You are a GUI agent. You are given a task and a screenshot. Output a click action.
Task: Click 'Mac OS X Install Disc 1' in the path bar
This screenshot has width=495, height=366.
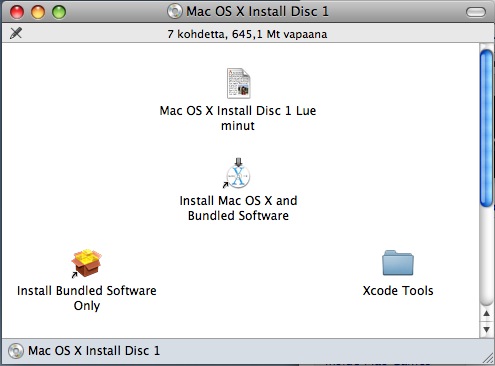[x=94, y=351]
